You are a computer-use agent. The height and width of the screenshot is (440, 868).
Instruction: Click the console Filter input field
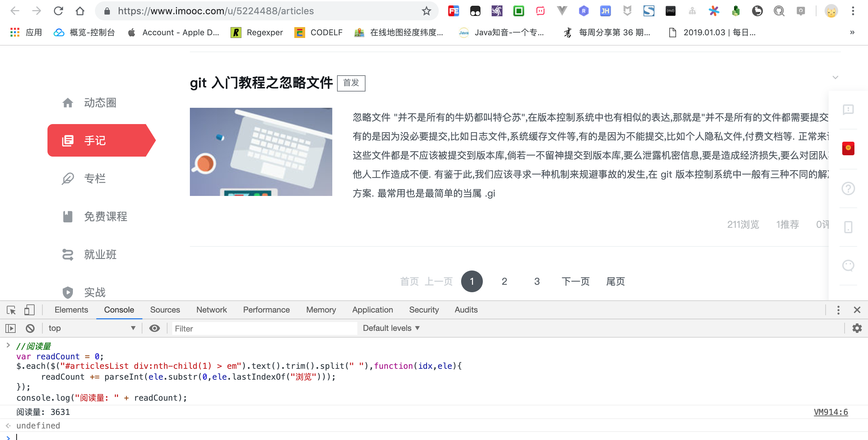click(x=264, y=328)
